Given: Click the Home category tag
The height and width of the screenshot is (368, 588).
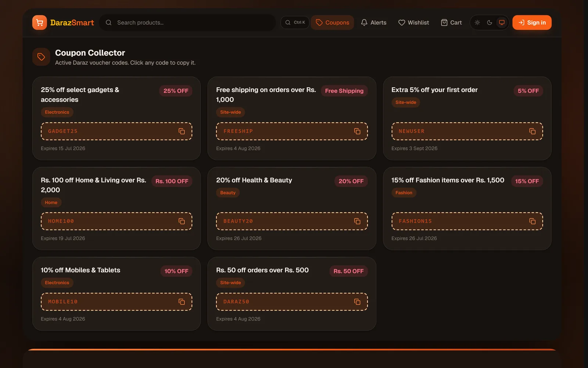Looking at the screenshot, I should (x=51, y=202).
